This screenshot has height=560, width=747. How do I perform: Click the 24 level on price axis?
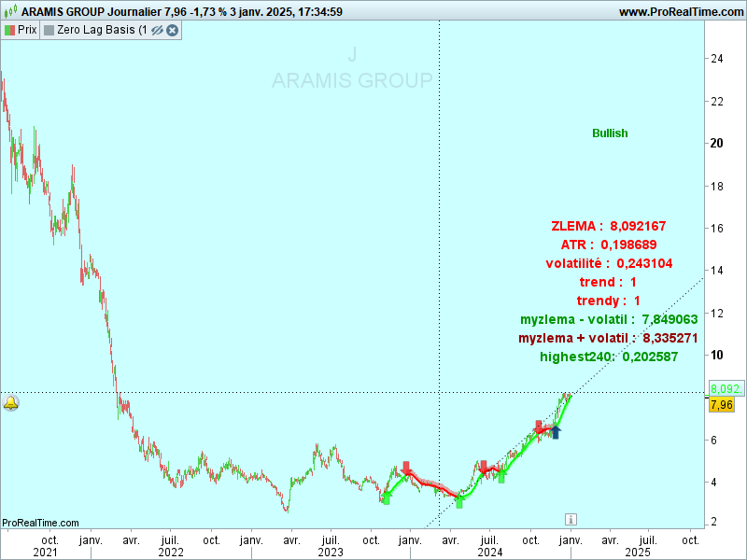[x=716, y=59]
